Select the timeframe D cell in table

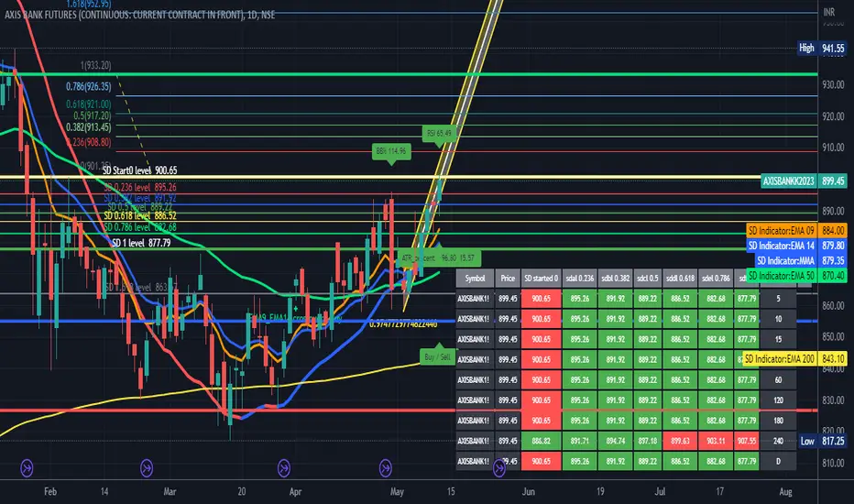point(778,462)
